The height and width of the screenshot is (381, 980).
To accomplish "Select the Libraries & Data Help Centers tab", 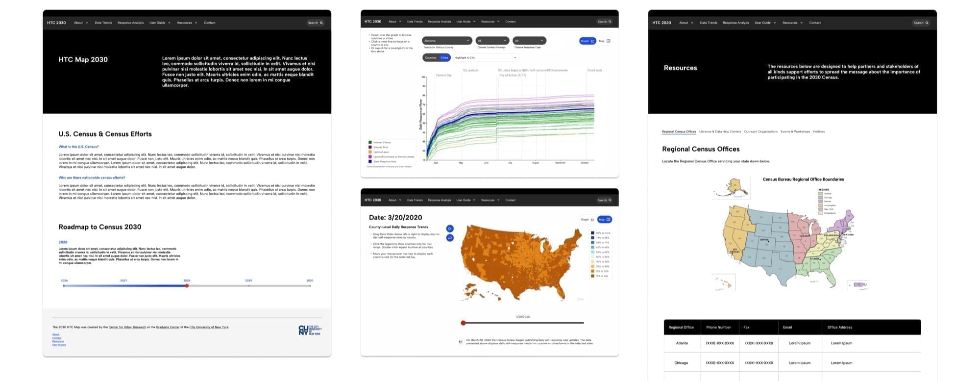I will click(x=720, y=131).
